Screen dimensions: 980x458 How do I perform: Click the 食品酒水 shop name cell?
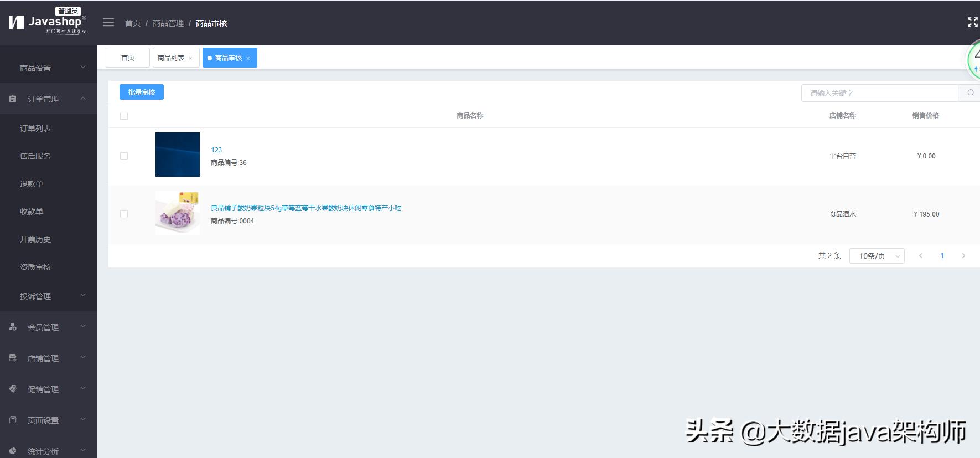tap(842, 214)
